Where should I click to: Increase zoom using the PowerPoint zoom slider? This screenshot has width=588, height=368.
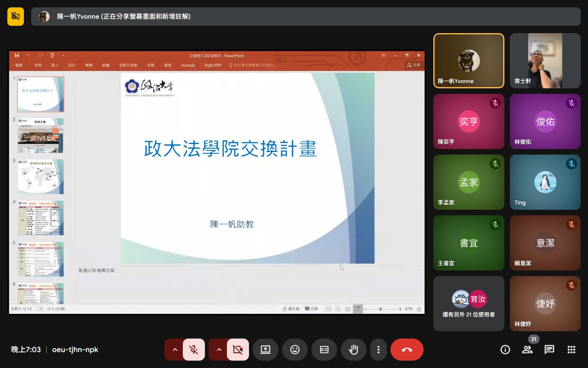coord(400,309)
